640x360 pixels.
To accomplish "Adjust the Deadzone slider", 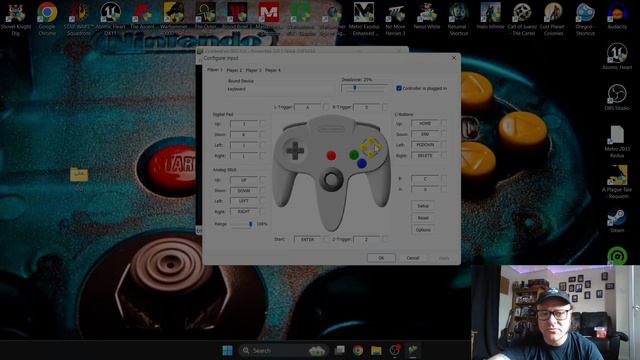I will (364, 88).
